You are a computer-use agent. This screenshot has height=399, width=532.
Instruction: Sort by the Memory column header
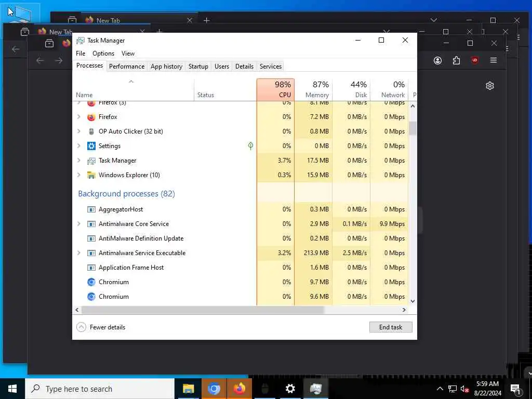pos(313,89)
